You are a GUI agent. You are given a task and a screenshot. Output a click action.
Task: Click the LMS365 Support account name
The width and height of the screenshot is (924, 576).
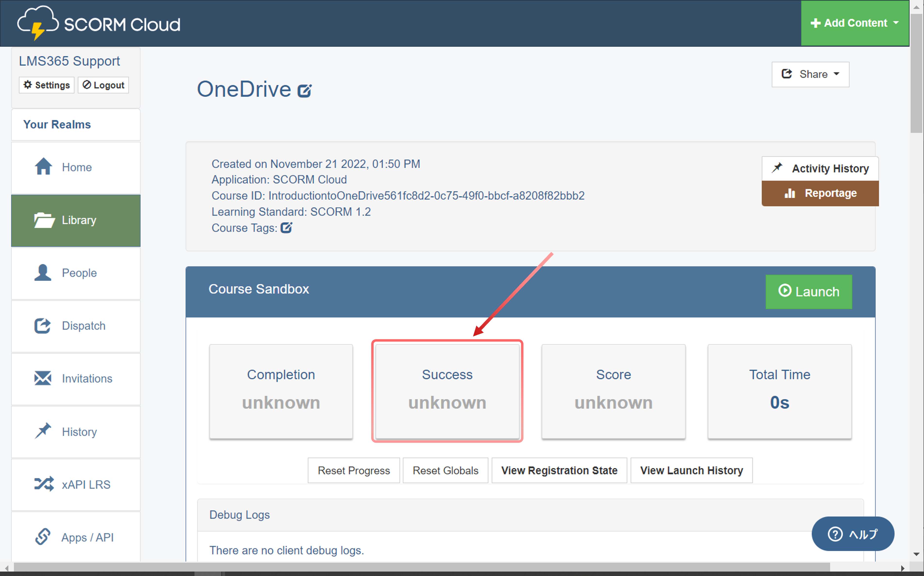(69, 61)
